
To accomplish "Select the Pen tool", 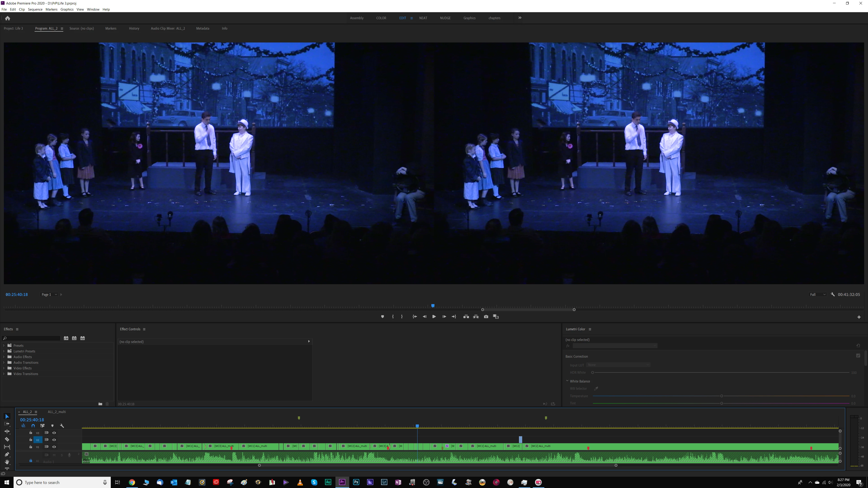I will coord(7,455).
